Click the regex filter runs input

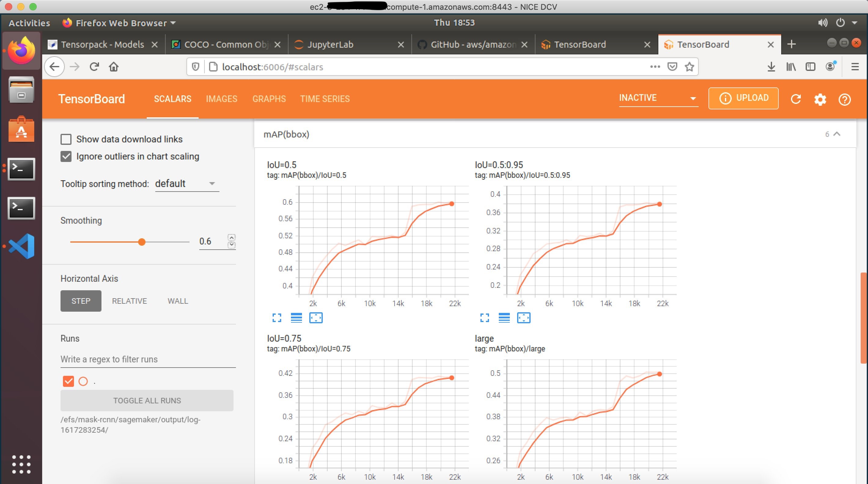[x=148, y=359]
